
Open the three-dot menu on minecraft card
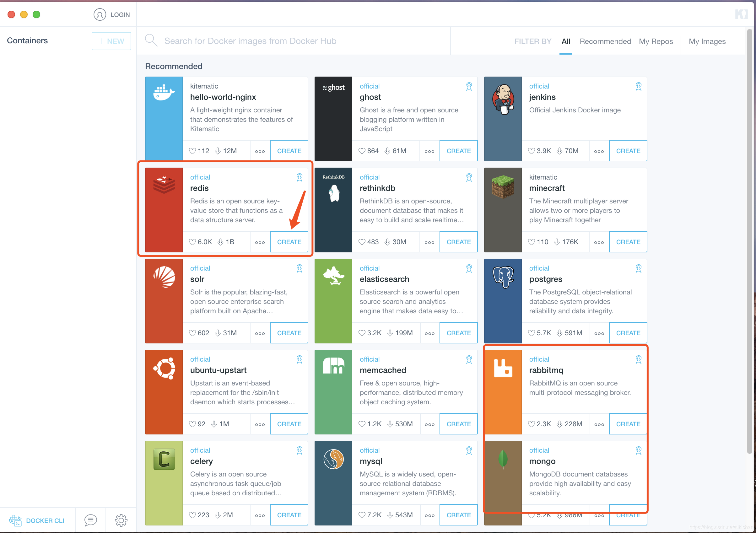coord(599,242)
